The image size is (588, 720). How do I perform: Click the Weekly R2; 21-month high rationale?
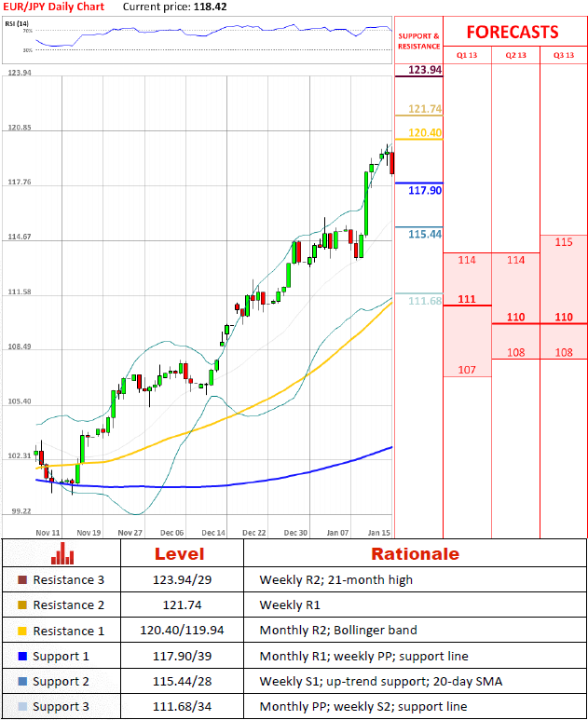point(335,580)
